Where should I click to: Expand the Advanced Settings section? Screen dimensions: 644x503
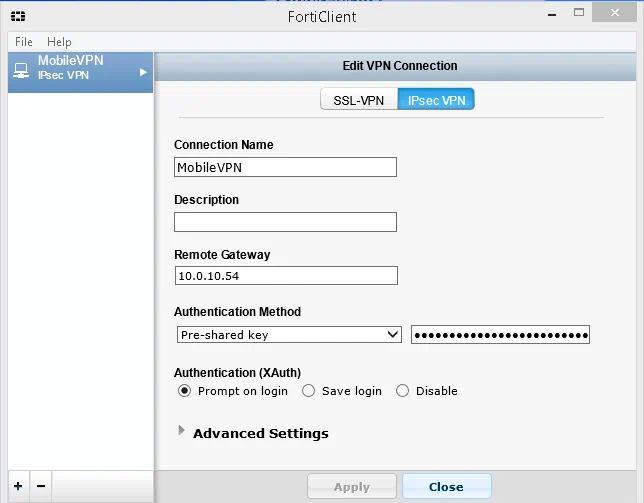click(181, 430)
